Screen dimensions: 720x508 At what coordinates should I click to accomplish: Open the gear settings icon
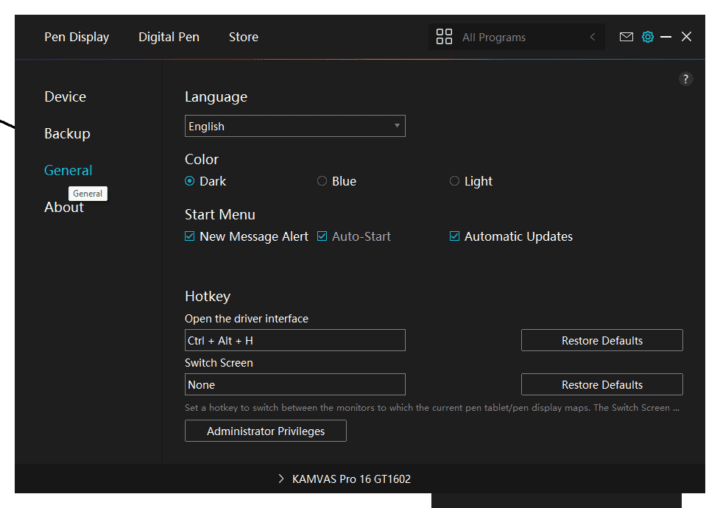(x=647, y=37)
